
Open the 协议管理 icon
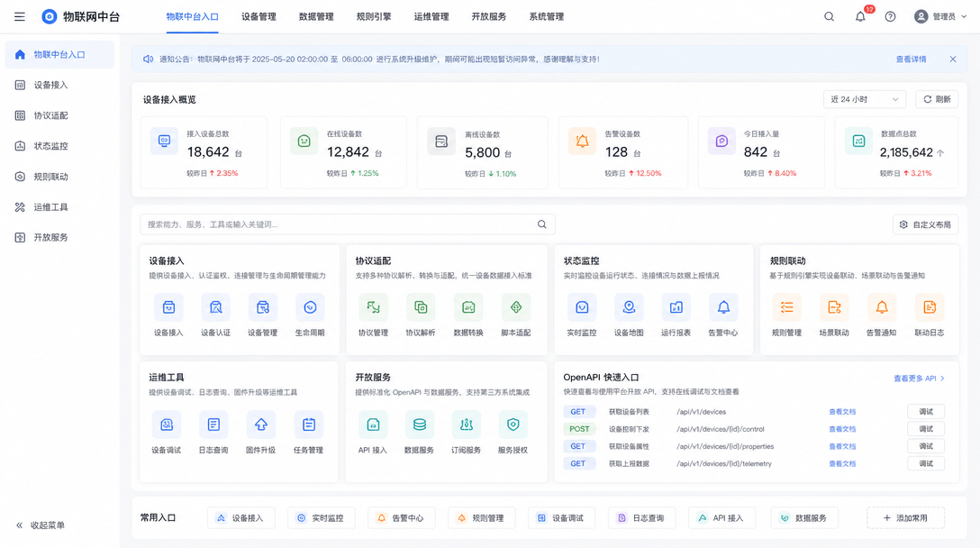[373, 307]
